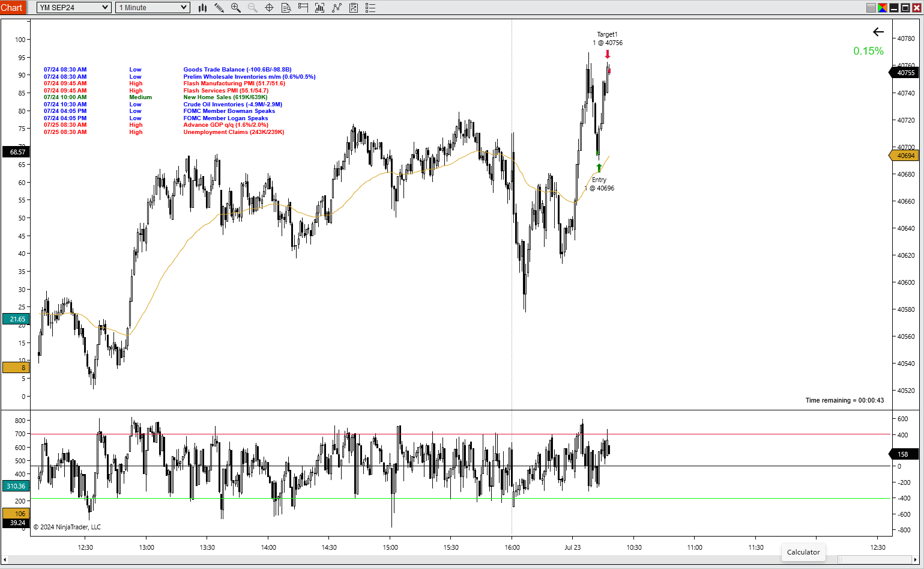Click the gold 8 axis marker
Screen dimensions: 924x569
coord(16,368)
